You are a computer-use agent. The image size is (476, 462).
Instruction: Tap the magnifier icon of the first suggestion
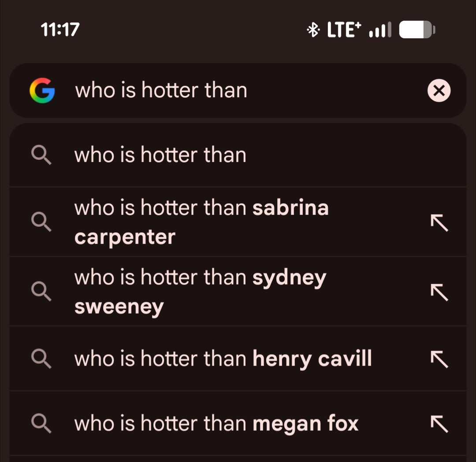click(41, 155)
